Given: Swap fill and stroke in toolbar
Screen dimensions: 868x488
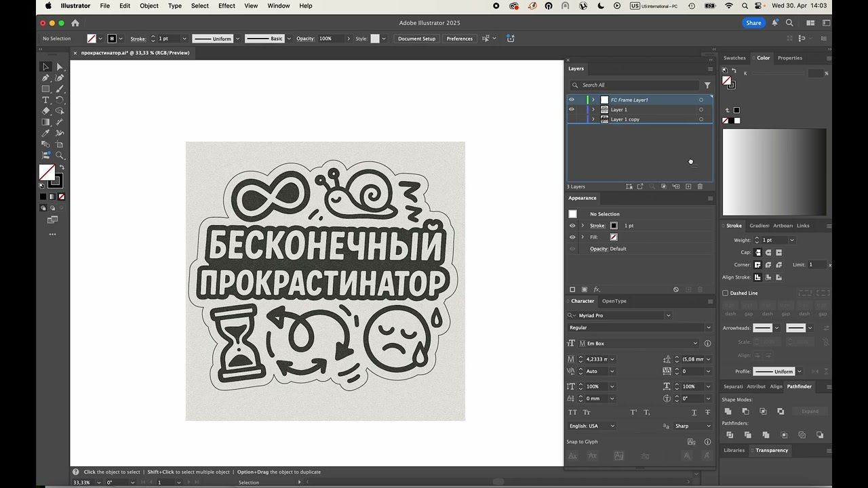Looking at the screenshot, I should pos(62,167).
